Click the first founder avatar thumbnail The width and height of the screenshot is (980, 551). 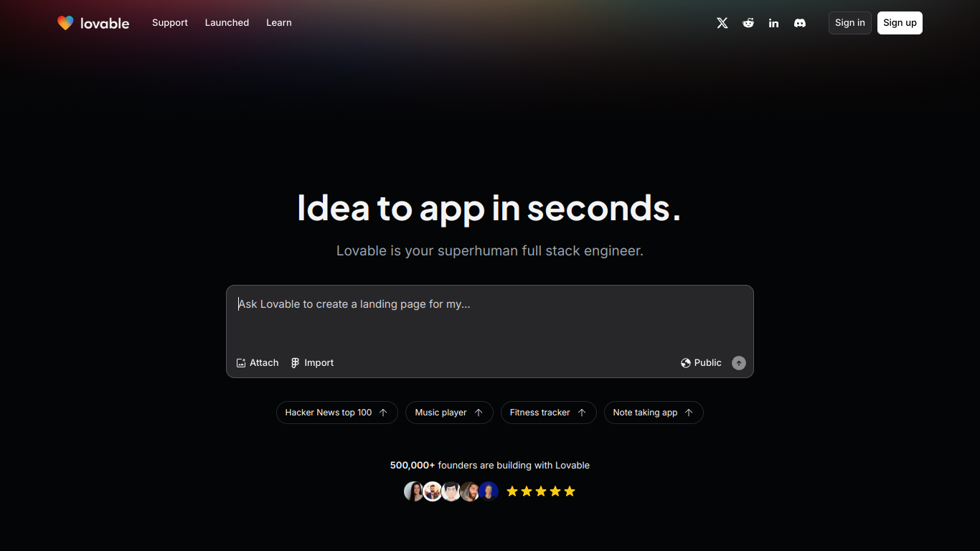coord(413,491)
